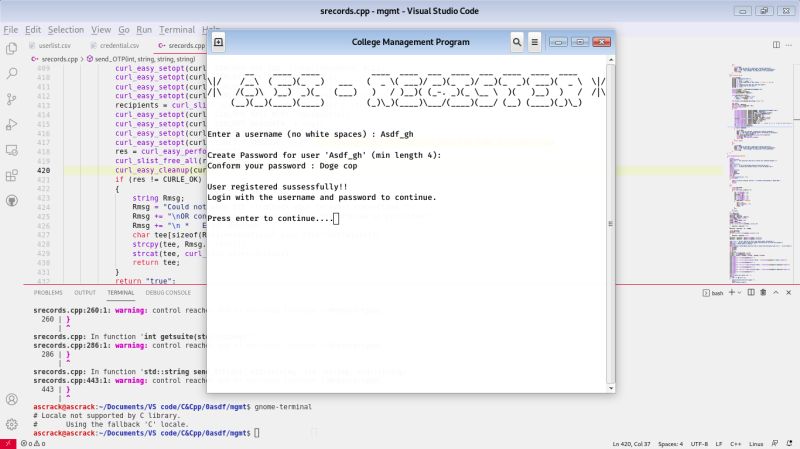This screenshot has width=800, height=449.
Task: Open the editor More Actions ellipsis
Action: pos(789,45)
